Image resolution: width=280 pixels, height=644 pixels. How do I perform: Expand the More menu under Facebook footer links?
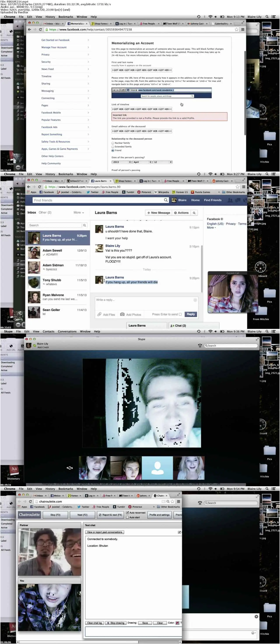[211, 227]
